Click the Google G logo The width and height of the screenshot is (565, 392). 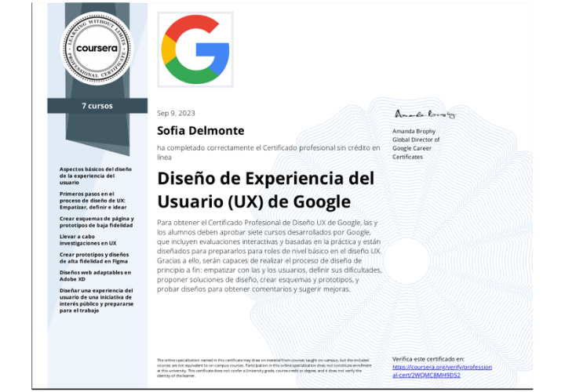click(195, 49)
